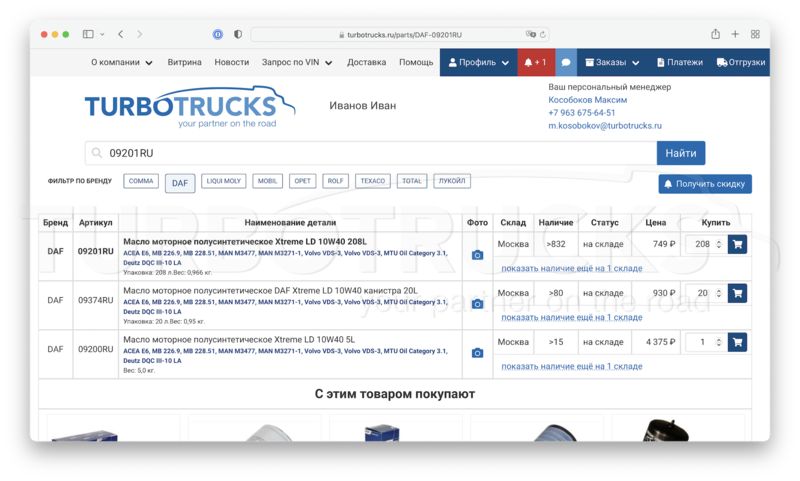Open product name Xtreme LD 10W40 208L

[x=245, y=242]
